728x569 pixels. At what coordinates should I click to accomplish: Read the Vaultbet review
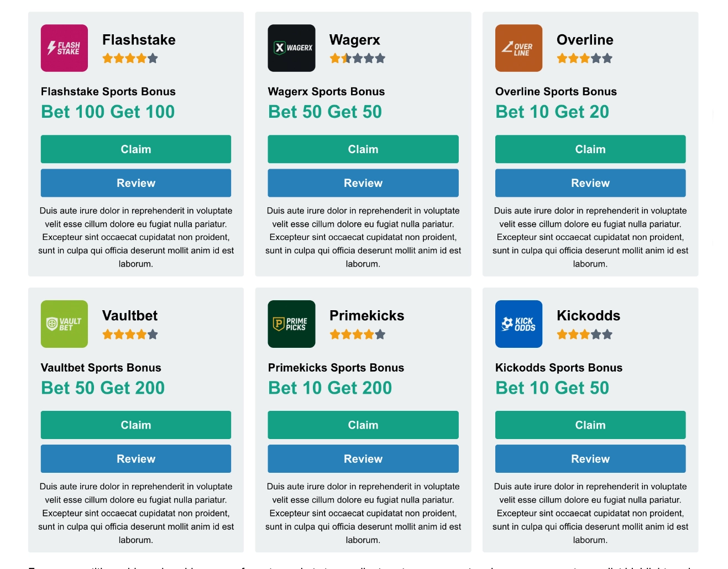(136, 459)
